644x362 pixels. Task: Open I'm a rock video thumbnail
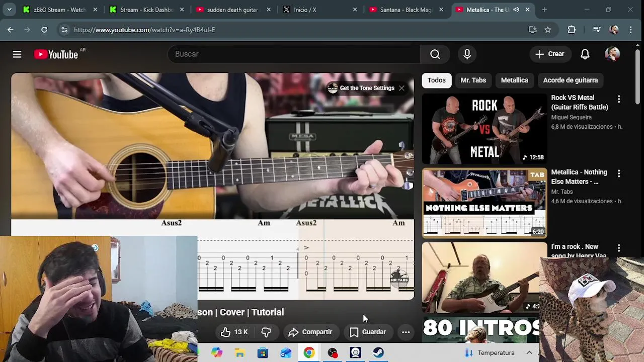[x=480, y=278]
